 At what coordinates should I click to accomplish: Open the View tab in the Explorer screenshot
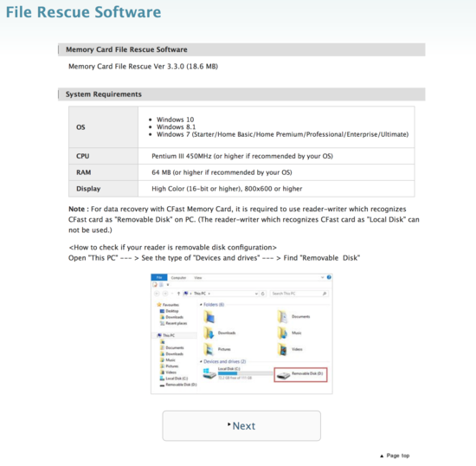(x=198, y=278)
